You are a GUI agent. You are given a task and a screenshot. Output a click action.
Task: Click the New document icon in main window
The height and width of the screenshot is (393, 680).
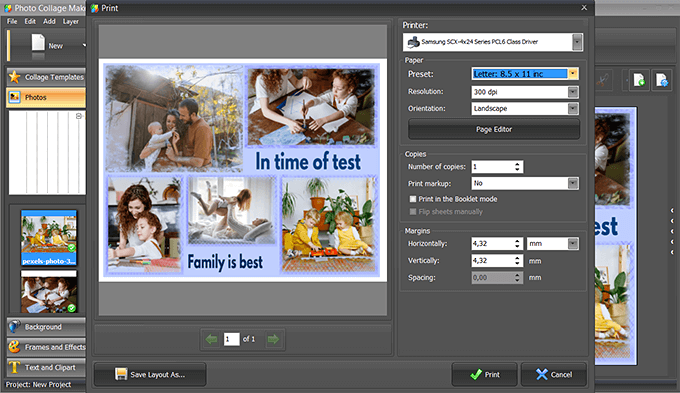[x=38, y=43]
